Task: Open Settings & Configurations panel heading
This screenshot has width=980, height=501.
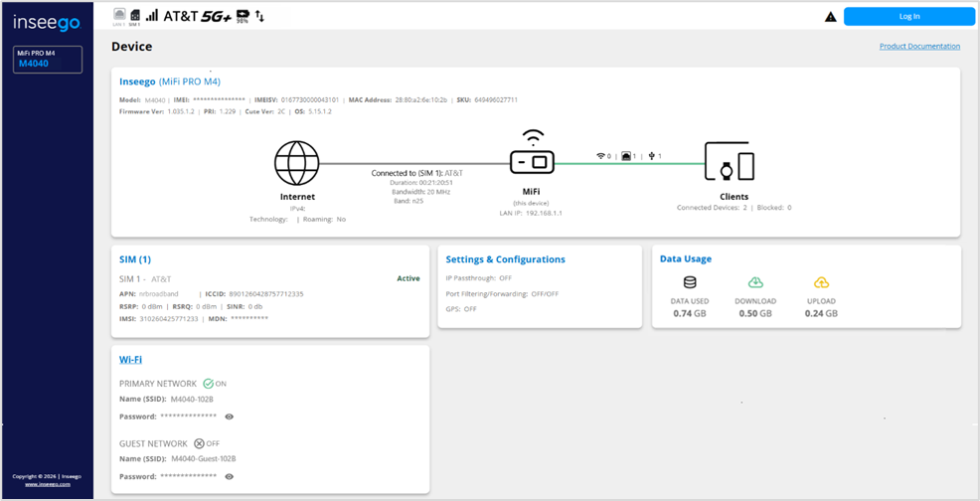Action: [x=505, y=259]
